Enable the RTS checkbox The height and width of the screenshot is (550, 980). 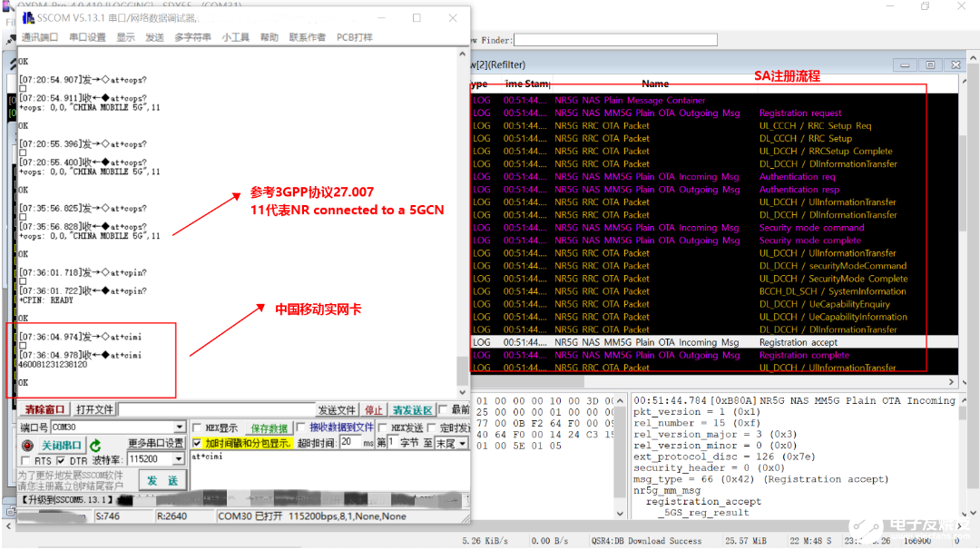click(x=25, y=461)
